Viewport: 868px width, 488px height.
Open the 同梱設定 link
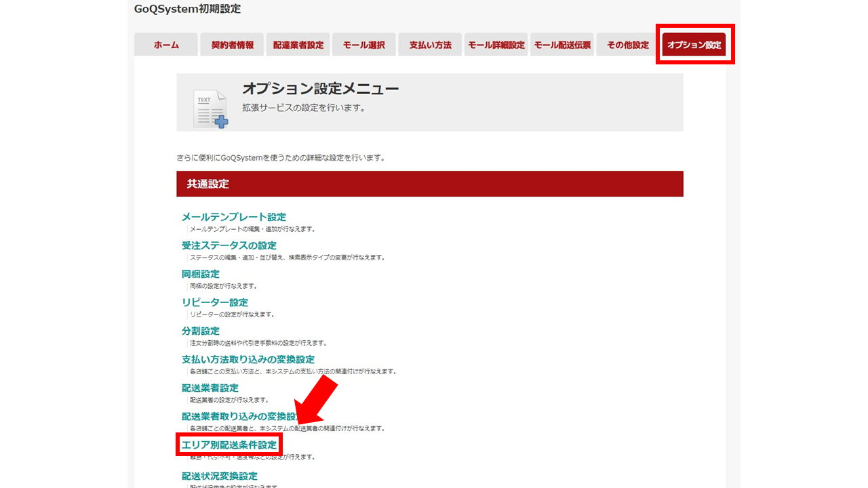click(x=201, y=274)
